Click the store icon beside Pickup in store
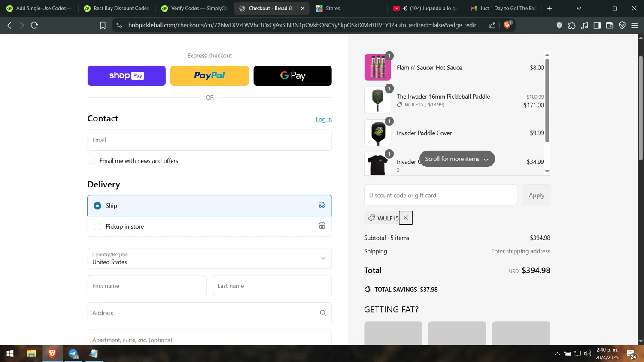The image size is (644, 362). 322,226
